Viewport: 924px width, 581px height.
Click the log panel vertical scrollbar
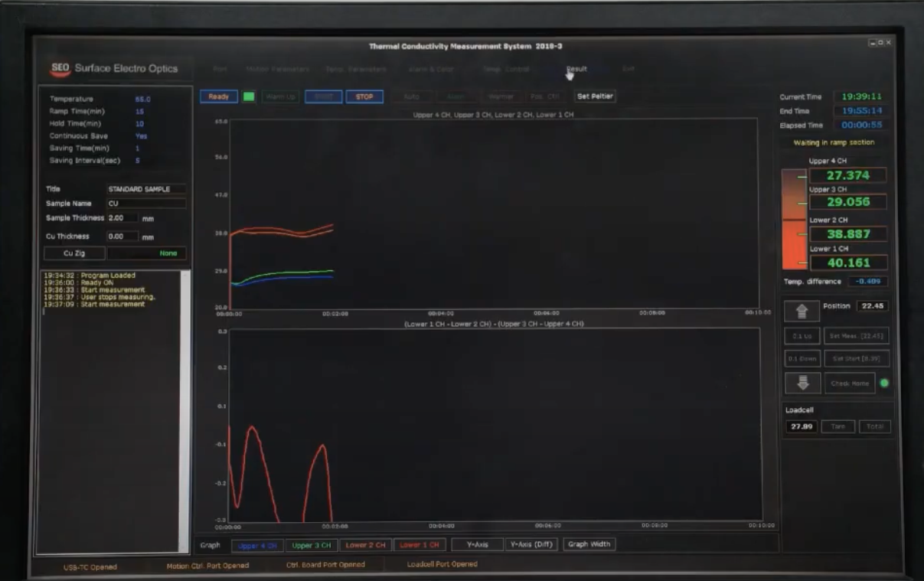pyautogui.click(x=184, y=410)
